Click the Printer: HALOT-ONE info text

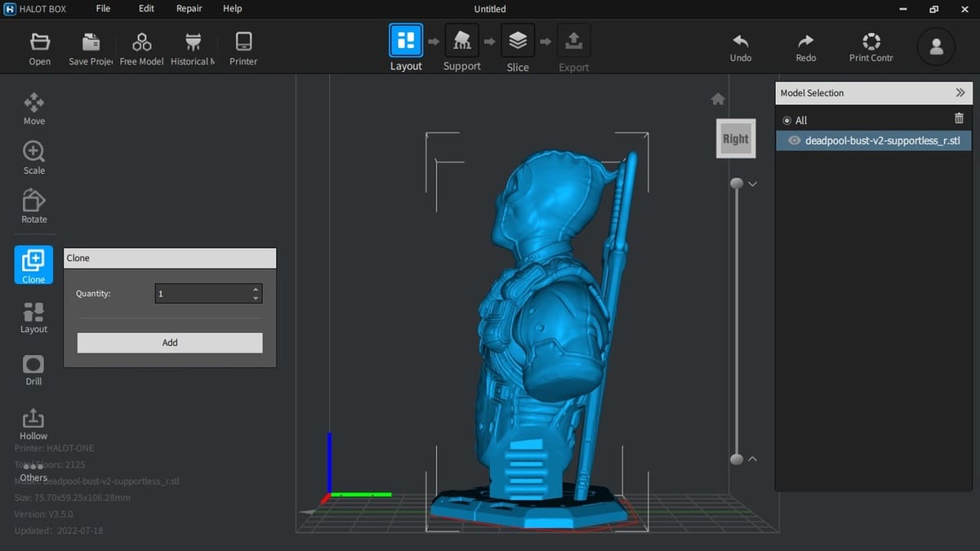pyautogui.click(x=54, y=447)
